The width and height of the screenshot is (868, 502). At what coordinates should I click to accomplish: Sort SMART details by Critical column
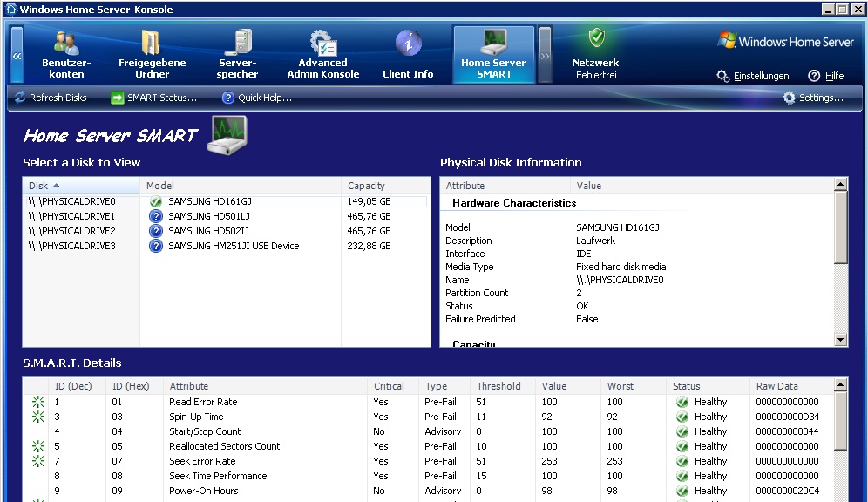point(392,386)
